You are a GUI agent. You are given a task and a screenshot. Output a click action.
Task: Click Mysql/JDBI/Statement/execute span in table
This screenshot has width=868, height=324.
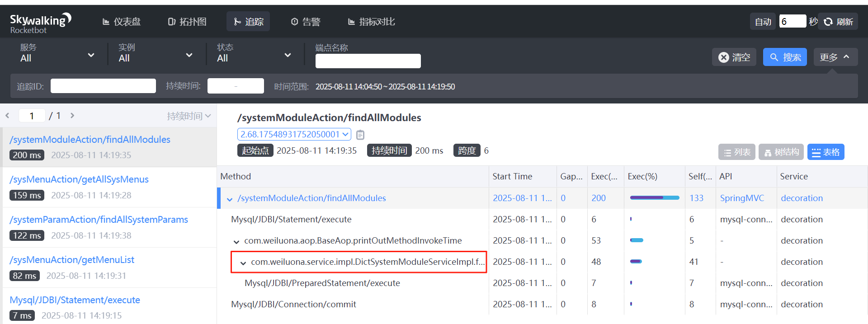coord(291,219)
